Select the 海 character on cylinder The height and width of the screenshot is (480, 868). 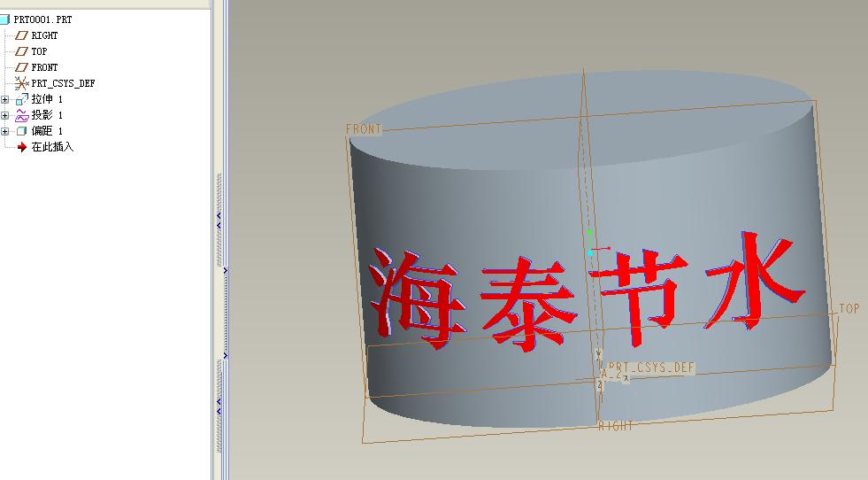[x=416, y=299]
